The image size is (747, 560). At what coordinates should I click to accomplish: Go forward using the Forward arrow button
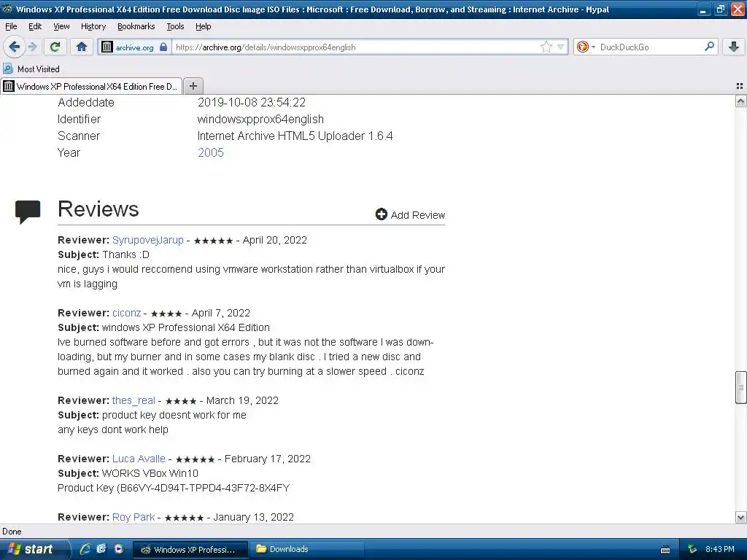(x=33, y=47)
